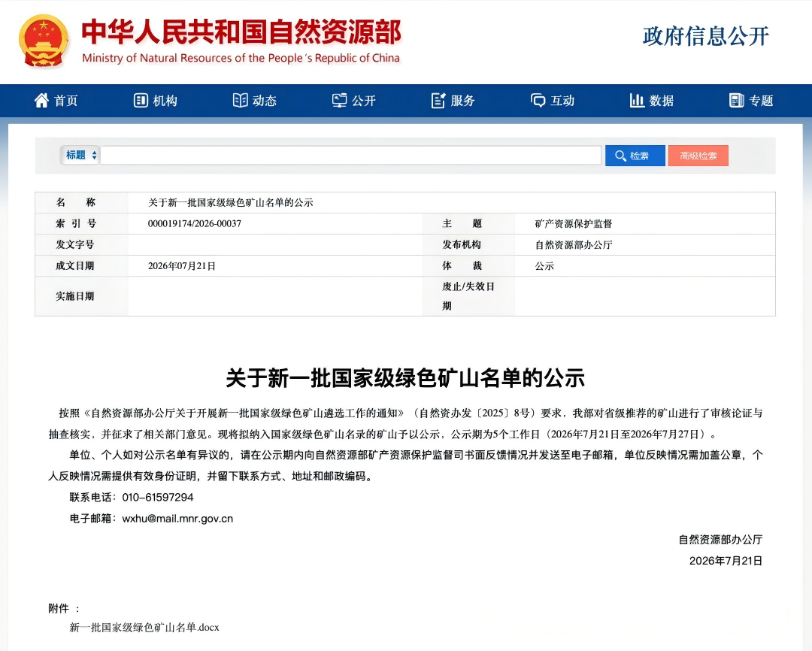Click the 主题 label cell
The width and height of the screenshot is (812, 651).
468,224
